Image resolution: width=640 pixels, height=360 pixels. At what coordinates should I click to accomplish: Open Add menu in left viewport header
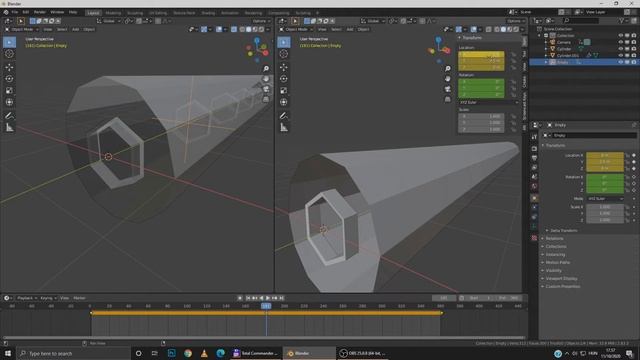pyautogui.click(x=76, y=29)
